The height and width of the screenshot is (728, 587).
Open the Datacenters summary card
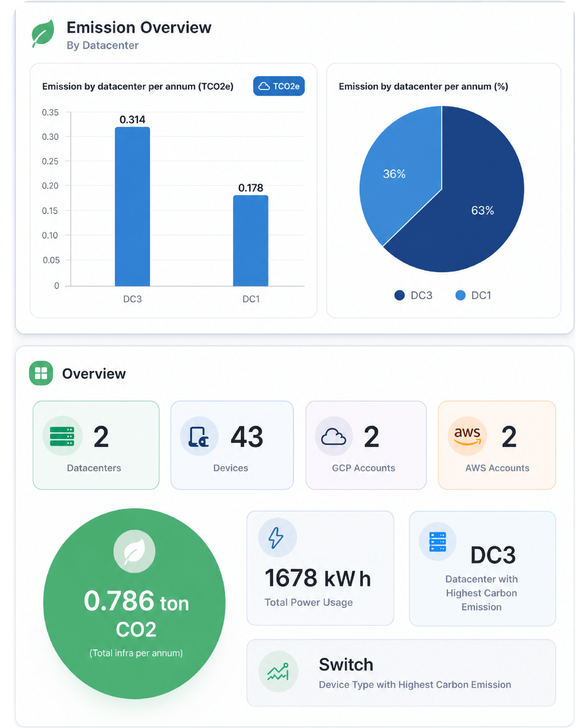tap(96, 445)
